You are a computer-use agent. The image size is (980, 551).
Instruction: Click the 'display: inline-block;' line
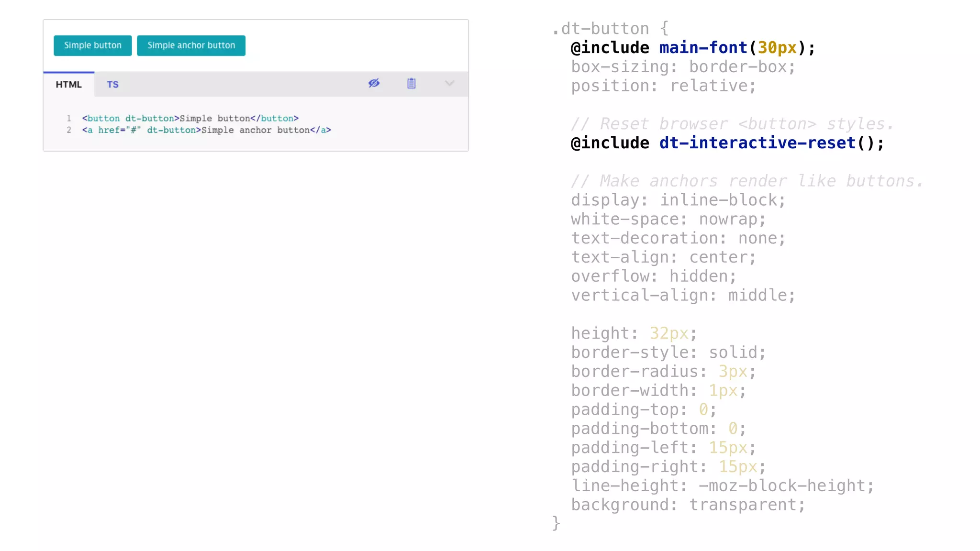tap(678, 200)
